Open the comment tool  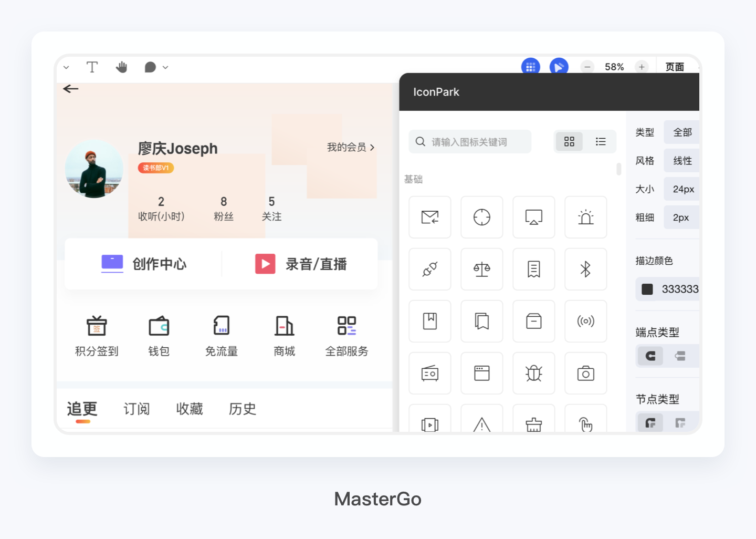(x=150, y=67)
